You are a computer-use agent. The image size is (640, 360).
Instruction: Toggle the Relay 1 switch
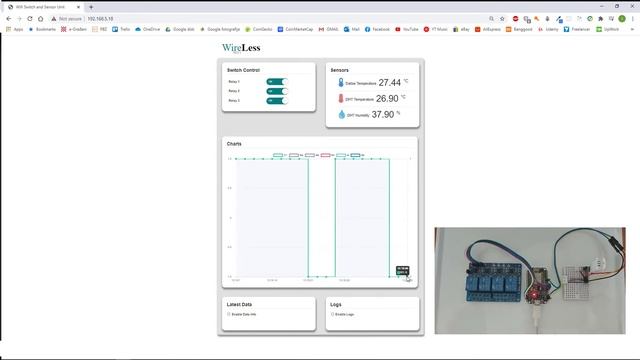tap(277, 82)
